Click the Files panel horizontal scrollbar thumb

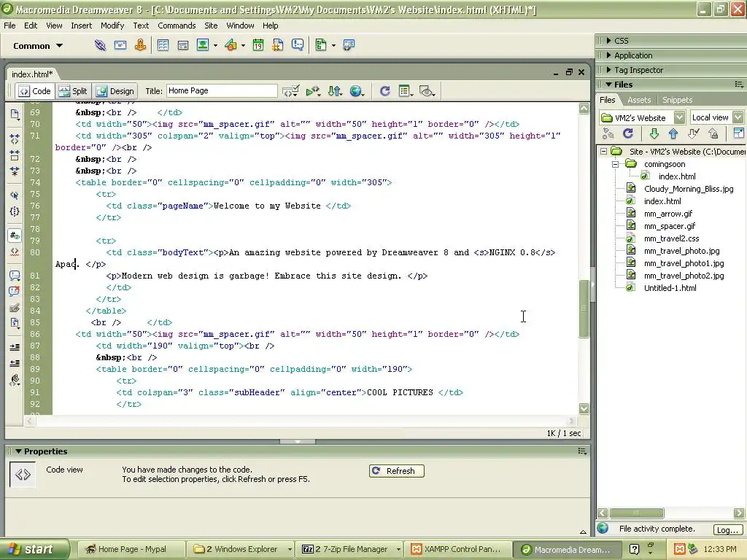pyautogui.click(x=637, y=513)
